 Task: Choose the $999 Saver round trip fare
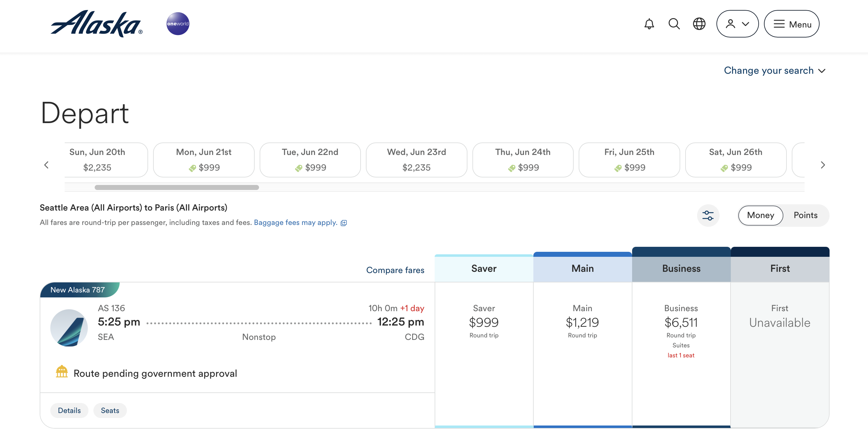(x=484, y=355)
